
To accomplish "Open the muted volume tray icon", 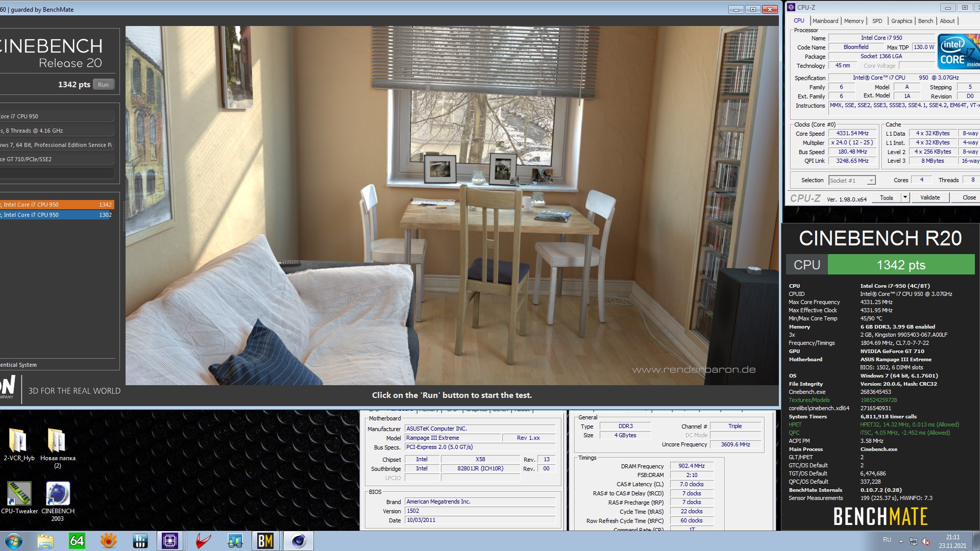I will (x=926, y=541).
